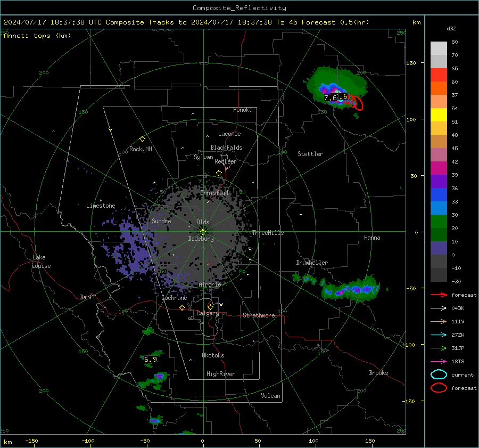Viewport: 479px width, 448px height.
Task: Click the red forecast ellipse on northeast storm
Action: [x=357, y=103]
